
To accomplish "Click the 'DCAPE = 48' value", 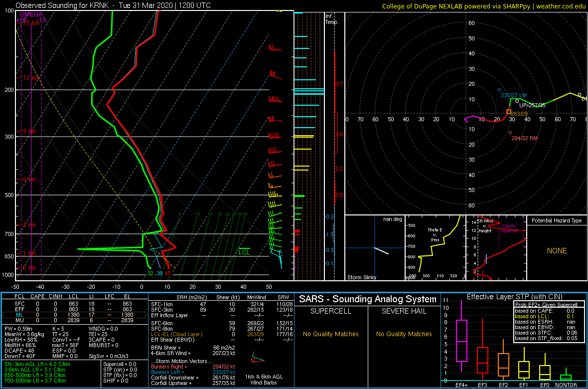I will click(19, 350).
